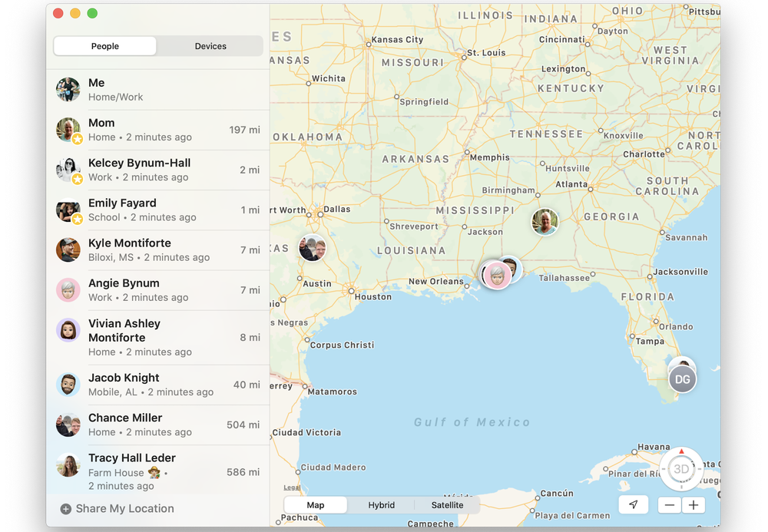Click Kyle Montiforte's avatar
Screen dimensions: 768x532
coord(68,250)
